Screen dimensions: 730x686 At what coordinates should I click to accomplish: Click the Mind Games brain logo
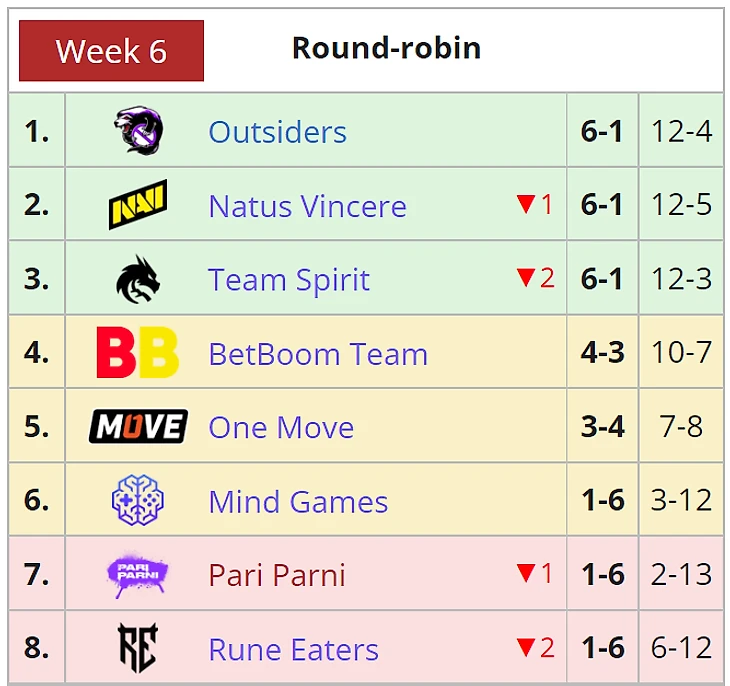(138, 501)
